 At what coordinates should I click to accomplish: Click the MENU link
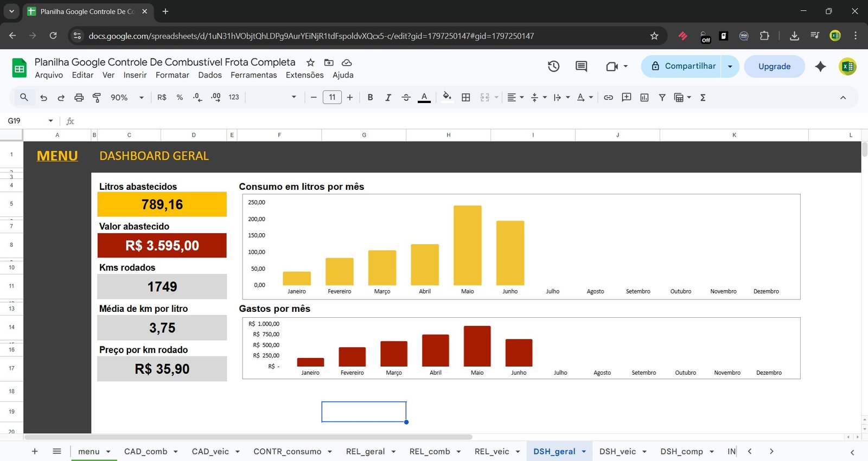coord(57,156)
